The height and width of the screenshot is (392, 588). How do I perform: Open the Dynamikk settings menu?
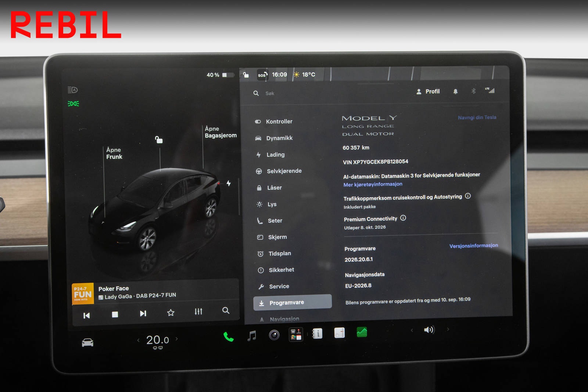274,138
